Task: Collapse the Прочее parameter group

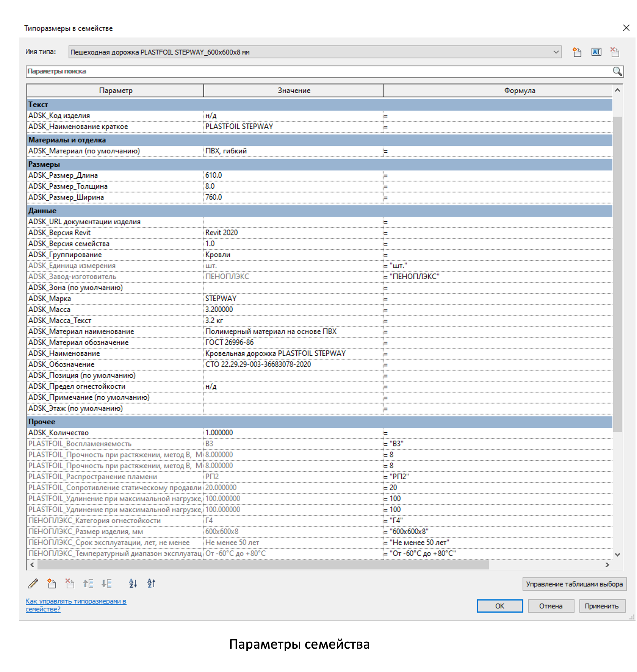Action: pos(319,421)
